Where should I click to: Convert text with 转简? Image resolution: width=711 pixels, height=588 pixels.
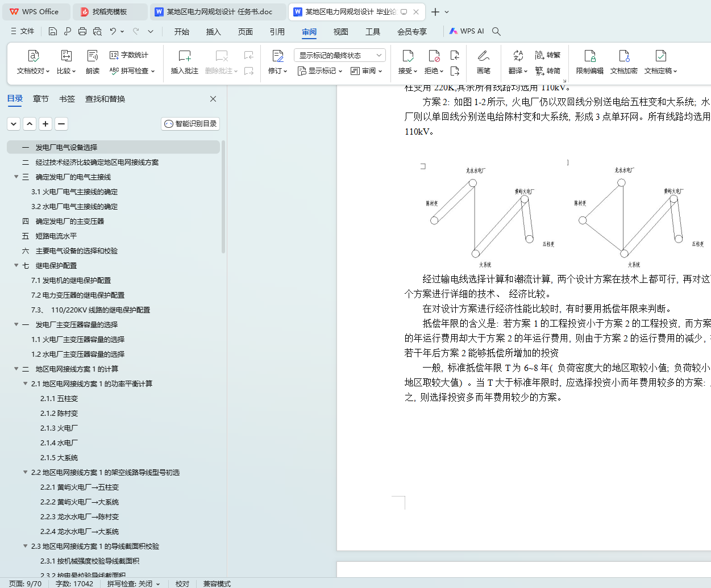[x=548, y=71]
